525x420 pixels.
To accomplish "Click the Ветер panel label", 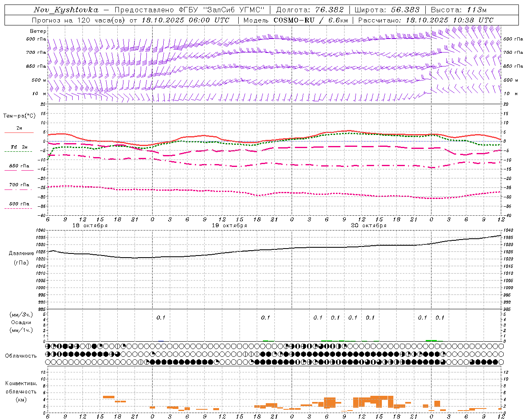I will tap(38, 31).
